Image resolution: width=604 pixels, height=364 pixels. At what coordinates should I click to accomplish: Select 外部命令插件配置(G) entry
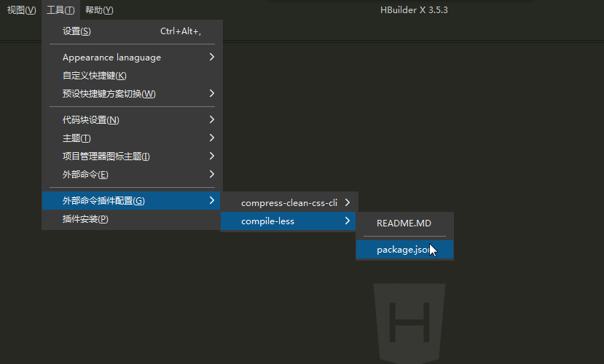[x=131, y=200]
